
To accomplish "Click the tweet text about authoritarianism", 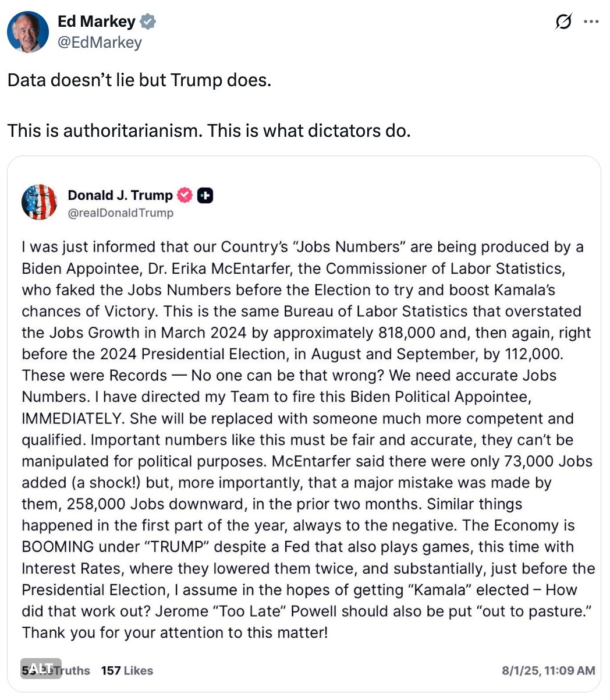I will (x=209, y=130).
